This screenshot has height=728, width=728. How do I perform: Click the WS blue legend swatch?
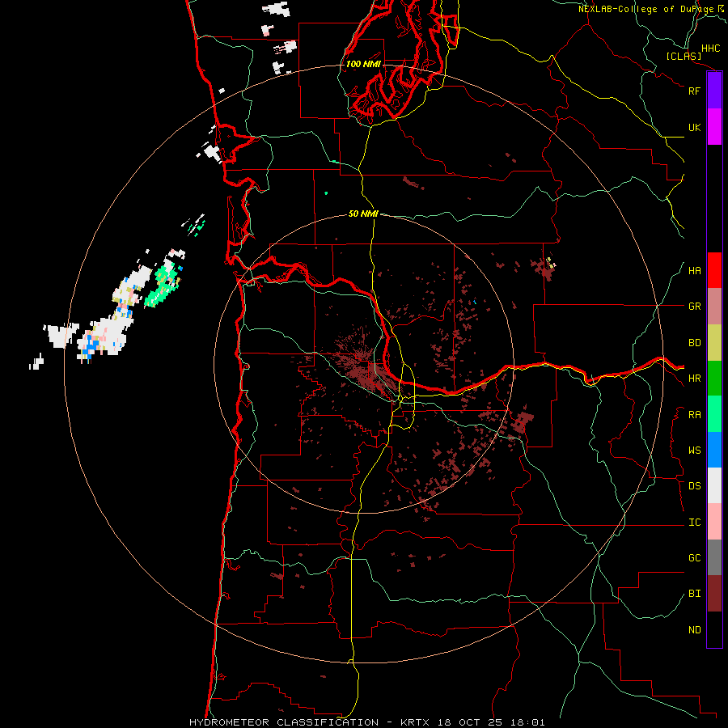(714, 450)
